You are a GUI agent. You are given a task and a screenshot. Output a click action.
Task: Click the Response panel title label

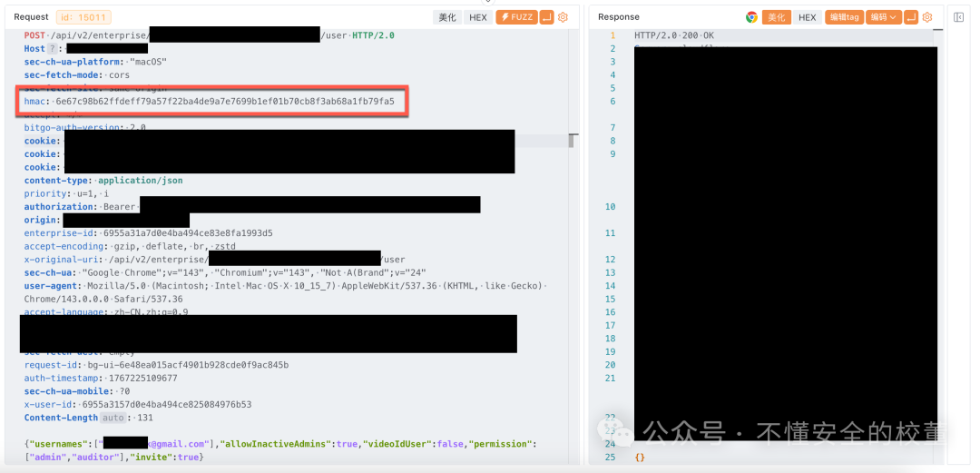(619, 17)
